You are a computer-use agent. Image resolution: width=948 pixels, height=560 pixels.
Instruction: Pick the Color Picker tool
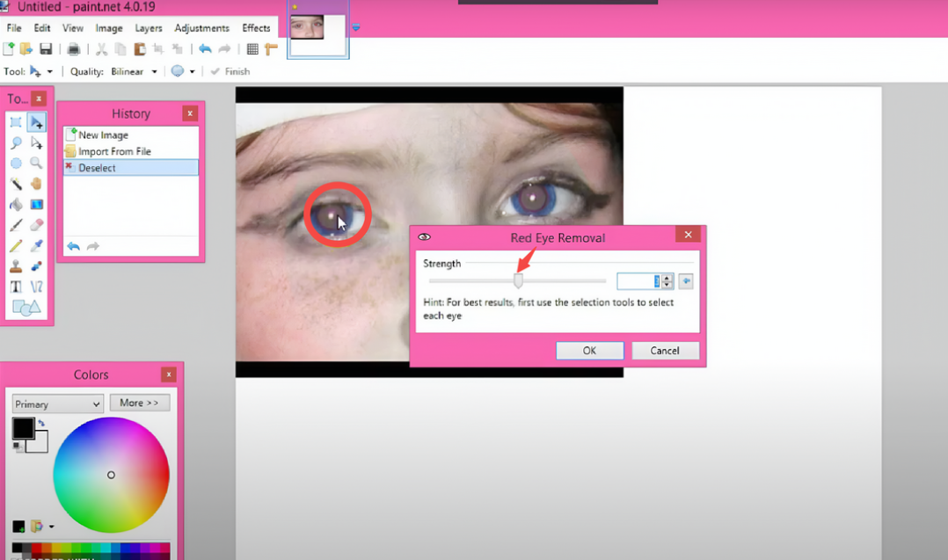click(x=37, y=244)
